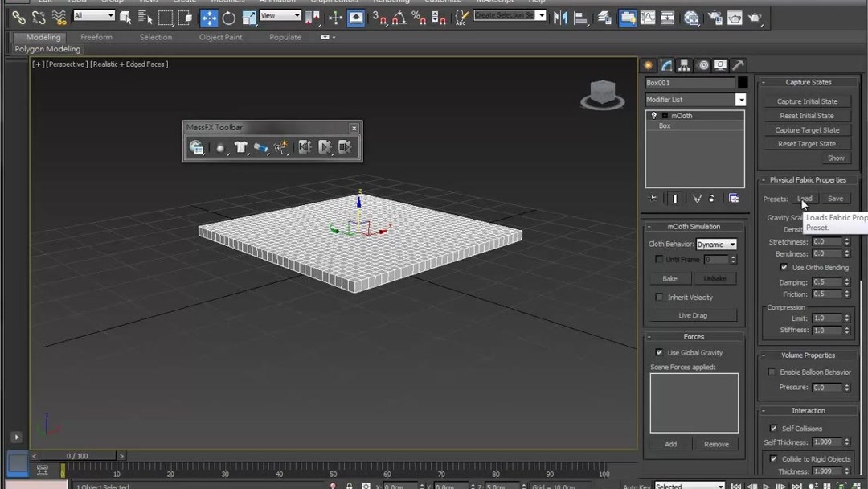Viewport: 868px width, 489px height.
Task: Click the Box001 name field
Action: tap(689, 82)
